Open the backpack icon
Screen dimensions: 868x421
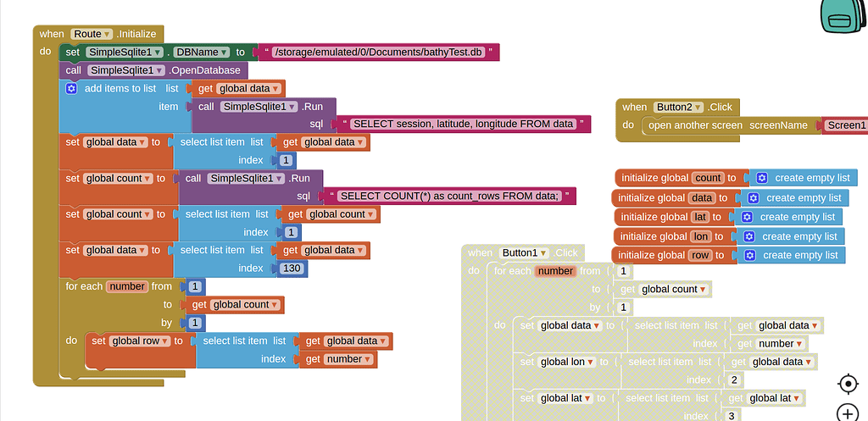coord(843,17)
